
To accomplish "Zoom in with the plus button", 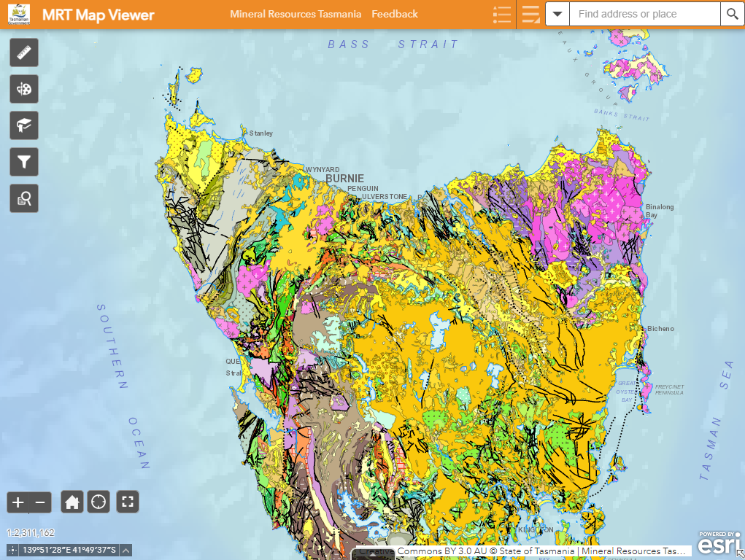I will tap(18, 502).
